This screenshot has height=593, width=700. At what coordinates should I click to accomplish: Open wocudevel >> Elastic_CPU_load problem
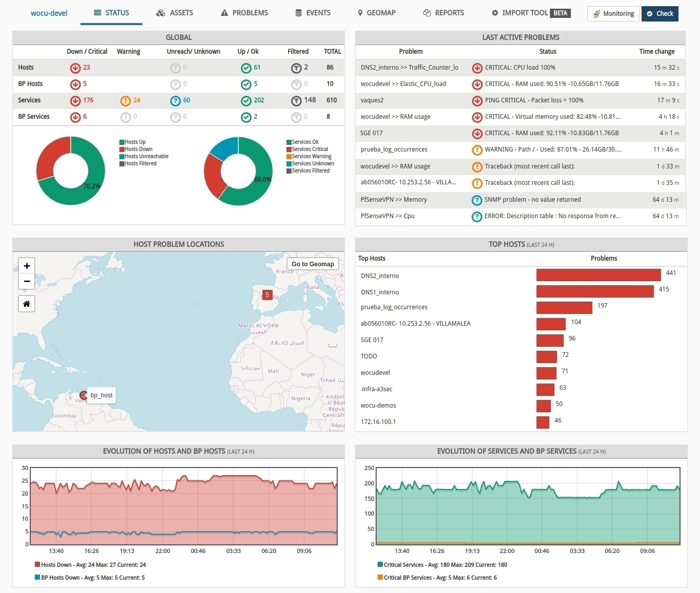pyautogui.click(x=403, y=84)
